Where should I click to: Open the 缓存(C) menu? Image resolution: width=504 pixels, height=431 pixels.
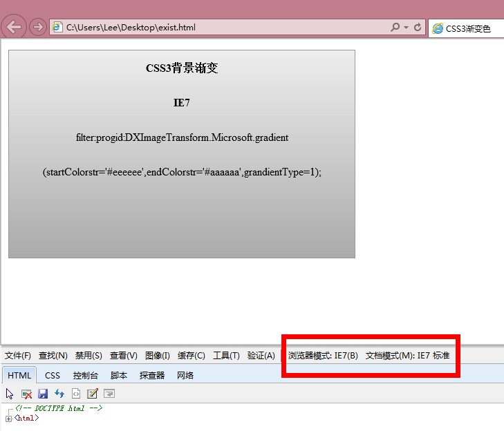point(192,356)
